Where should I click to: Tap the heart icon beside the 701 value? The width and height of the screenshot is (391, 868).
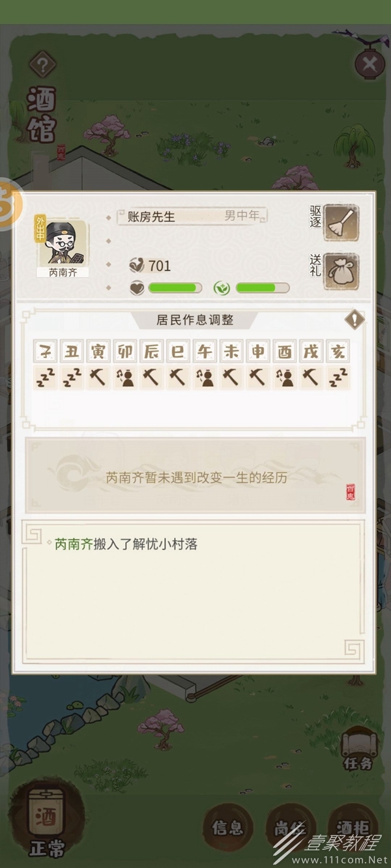138,265
